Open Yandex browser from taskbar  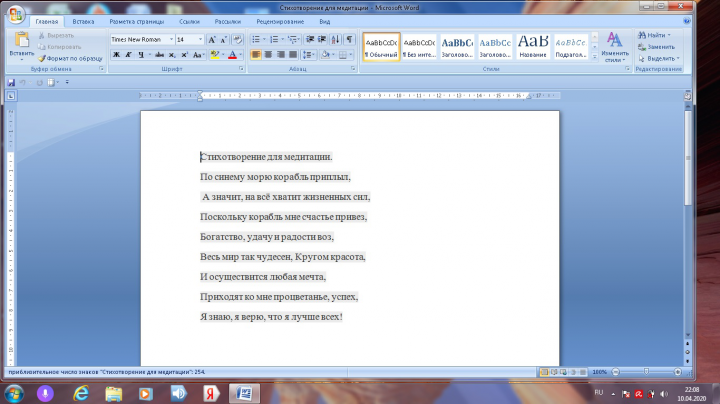tap(210, 393)
